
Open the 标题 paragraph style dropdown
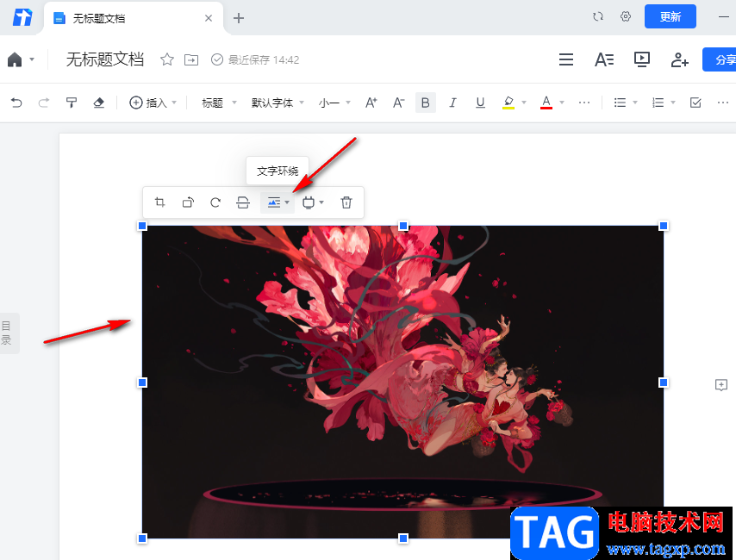click(x=219, y=103)
